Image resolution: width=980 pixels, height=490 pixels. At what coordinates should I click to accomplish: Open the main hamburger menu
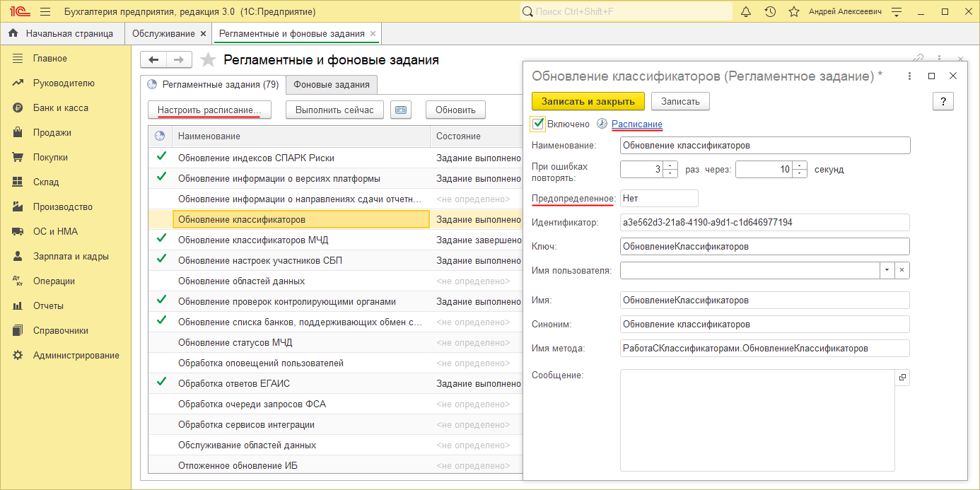(x=45, y=12)
